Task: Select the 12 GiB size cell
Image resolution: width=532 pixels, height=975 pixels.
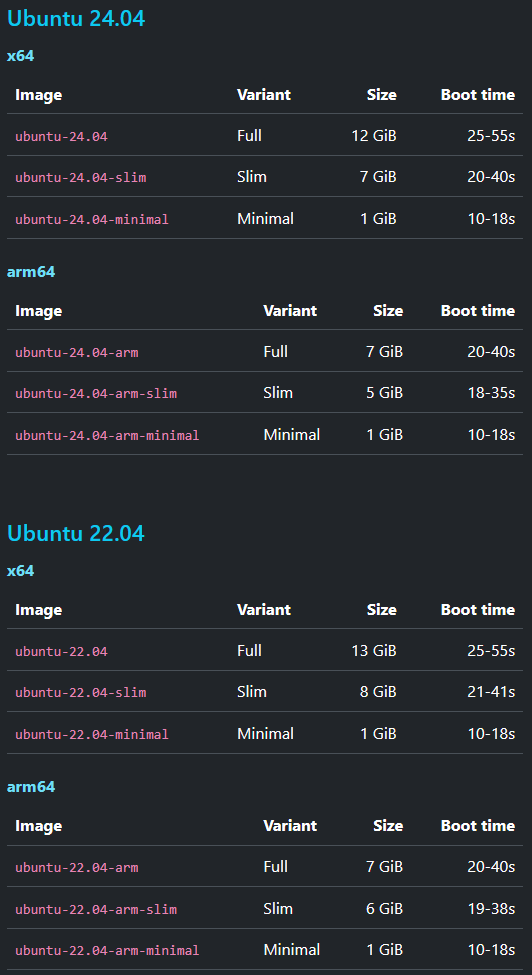Action: pyautogui.click(x=374, y=136)
